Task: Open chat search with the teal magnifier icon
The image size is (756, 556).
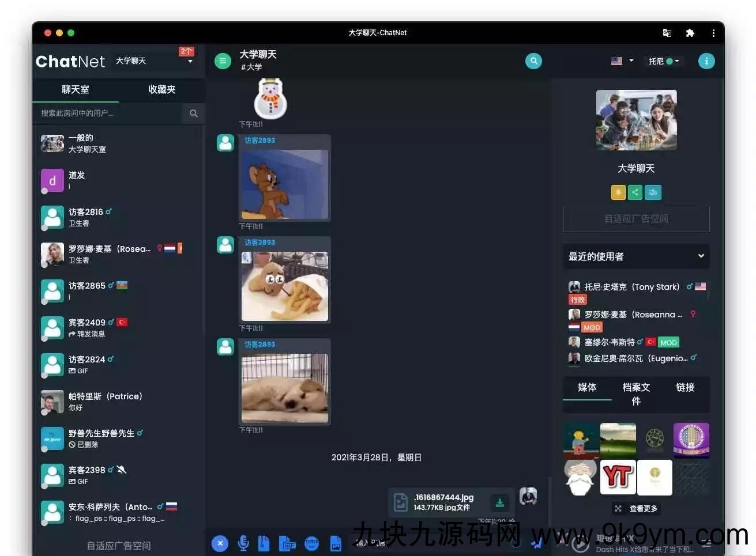Action: tap(533, 61)
